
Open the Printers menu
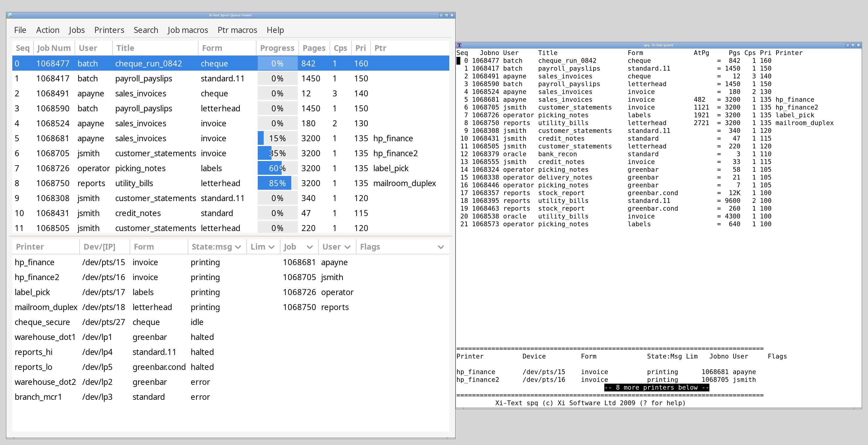(109, 30)
